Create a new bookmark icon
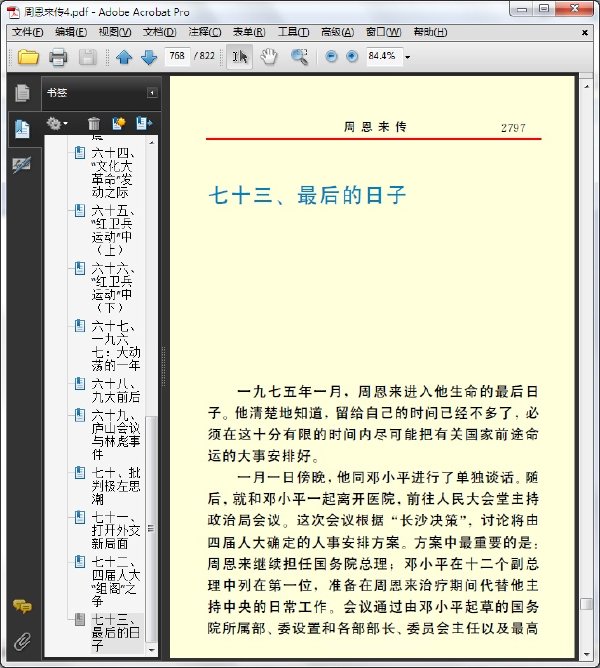Image resolution: width=600 pixels, height=668 pixels. click(118, 124)
